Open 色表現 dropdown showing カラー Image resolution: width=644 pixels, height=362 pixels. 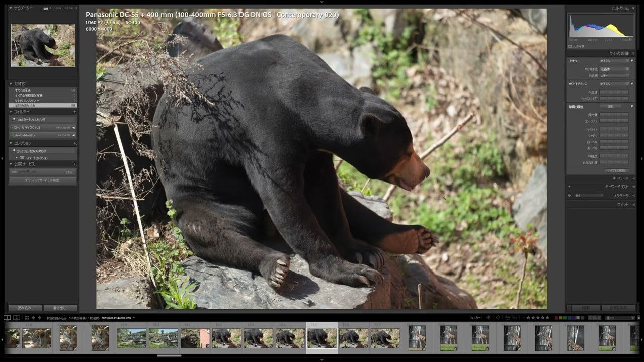click(x=614, y=75)
